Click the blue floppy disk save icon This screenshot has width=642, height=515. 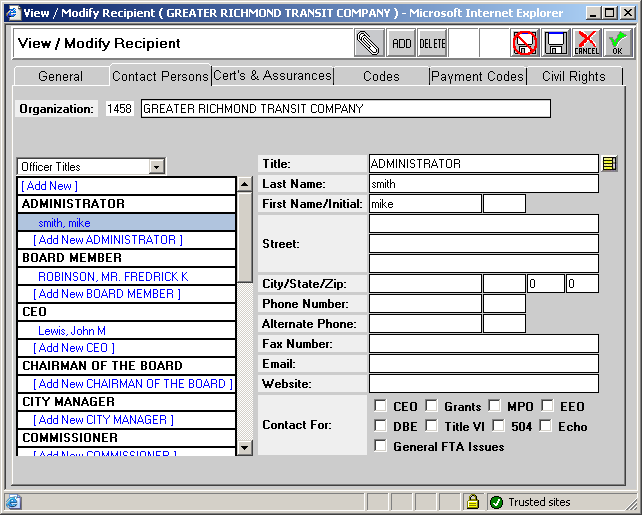click(x=556, y=43)
